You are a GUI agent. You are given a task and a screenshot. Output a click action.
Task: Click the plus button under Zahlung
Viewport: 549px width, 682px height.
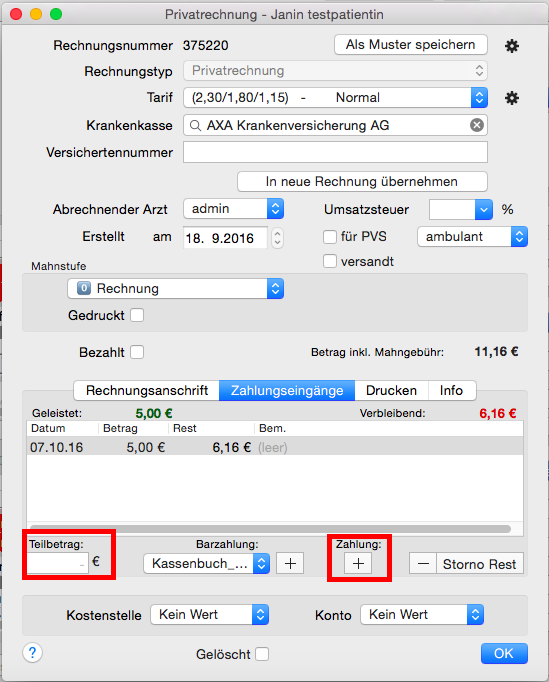coord(358,564)
